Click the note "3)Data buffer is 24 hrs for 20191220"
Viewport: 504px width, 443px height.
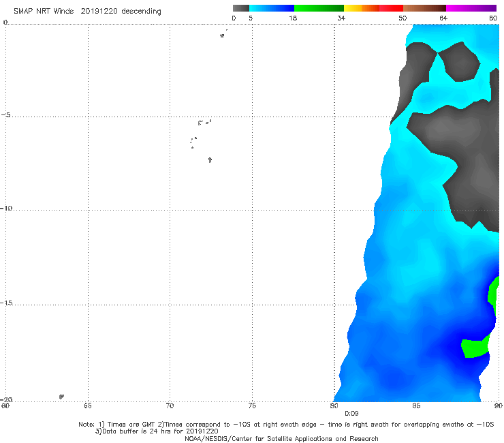pyautogui.click(x=157, y=431)
